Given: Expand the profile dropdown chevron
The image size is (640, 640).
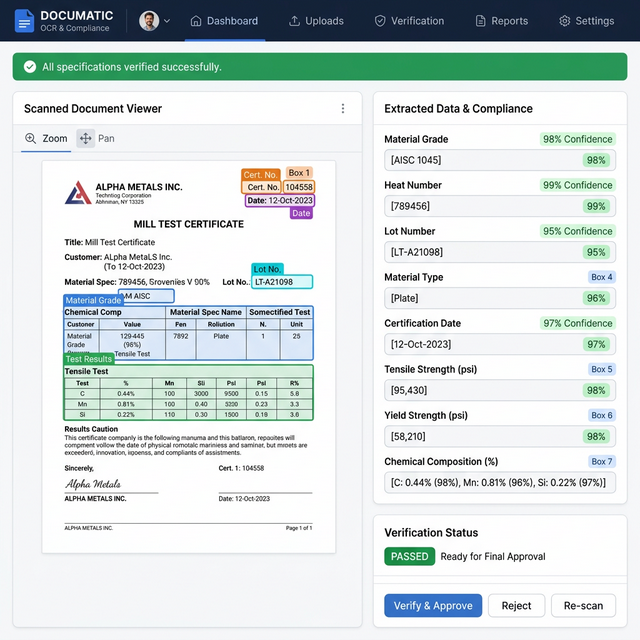Looking at the screenshot, I should pyautogui.click(x=167, y=21).
